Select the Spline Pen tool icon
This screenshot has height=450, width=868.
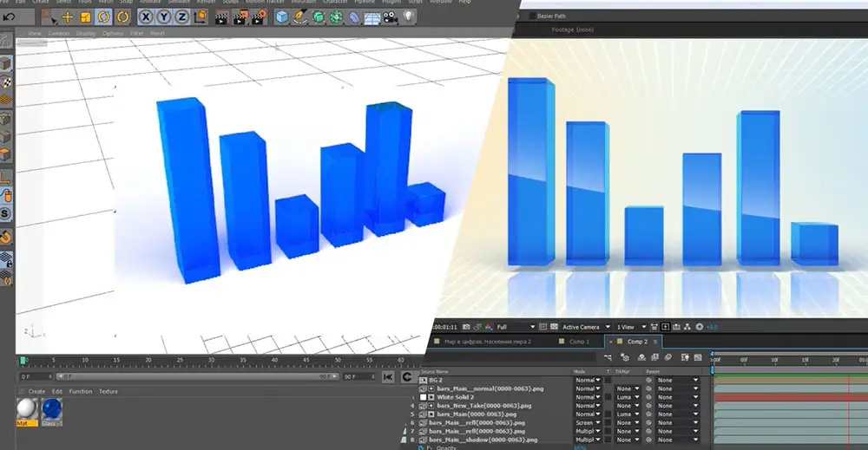coord(300,17)
